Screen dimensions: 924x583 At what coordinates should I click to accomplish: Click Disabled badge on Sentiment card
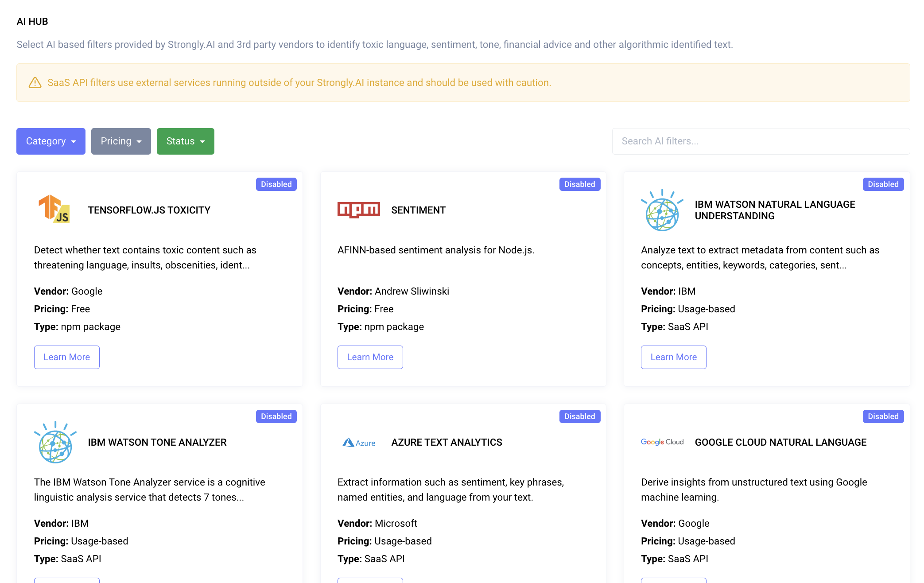(x=580, y=184)
